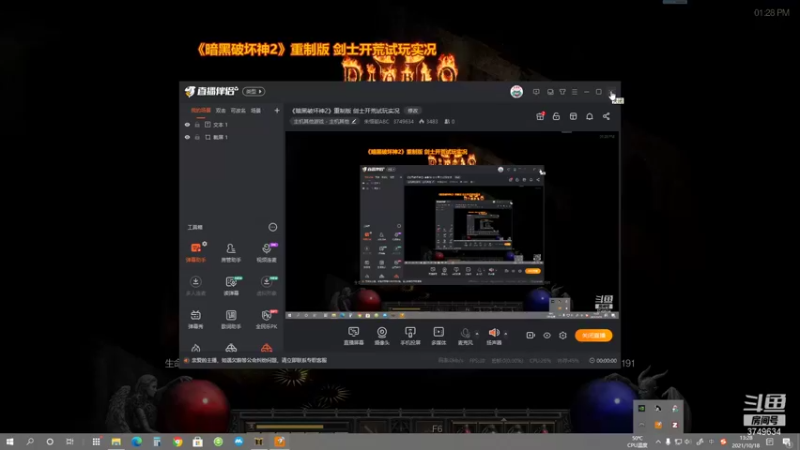The image size is (800, 450).
Task: Click the stream timer 00:00:00
Action: (603, 361)
